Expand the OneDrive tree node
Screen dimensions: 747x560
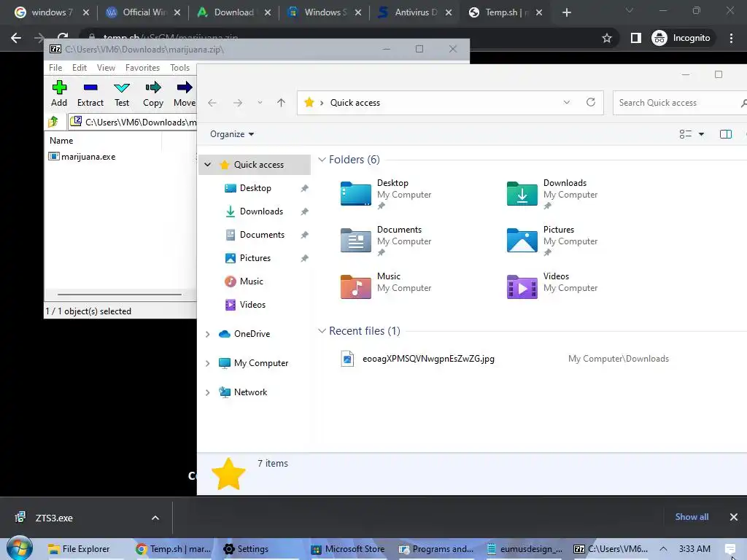208,334
